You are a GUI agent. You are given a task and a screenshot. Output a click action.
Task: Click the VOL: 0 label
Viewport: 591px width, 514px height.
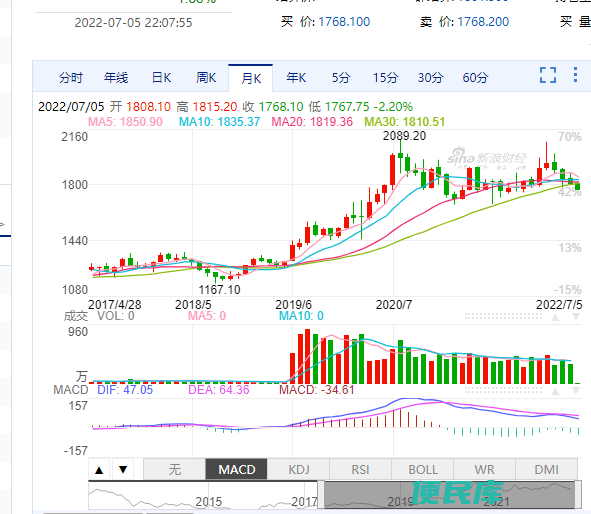[x=116, y=316]
